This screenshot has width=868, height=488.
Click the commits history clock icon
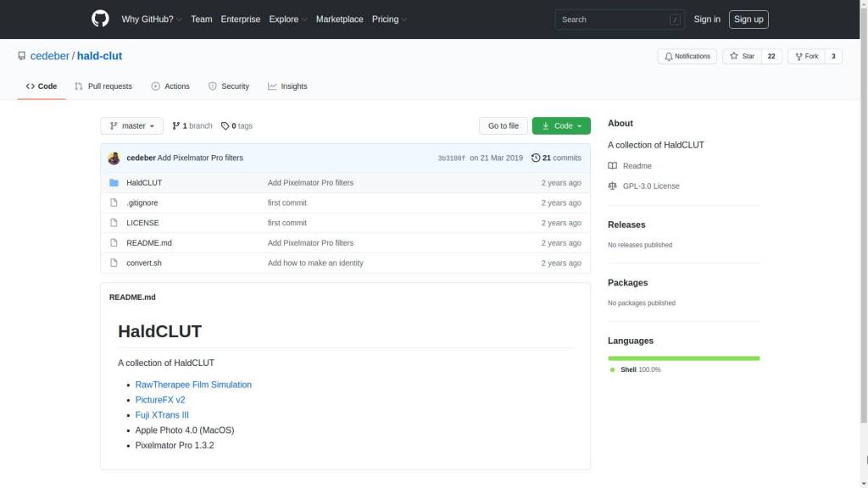[536, 158]
